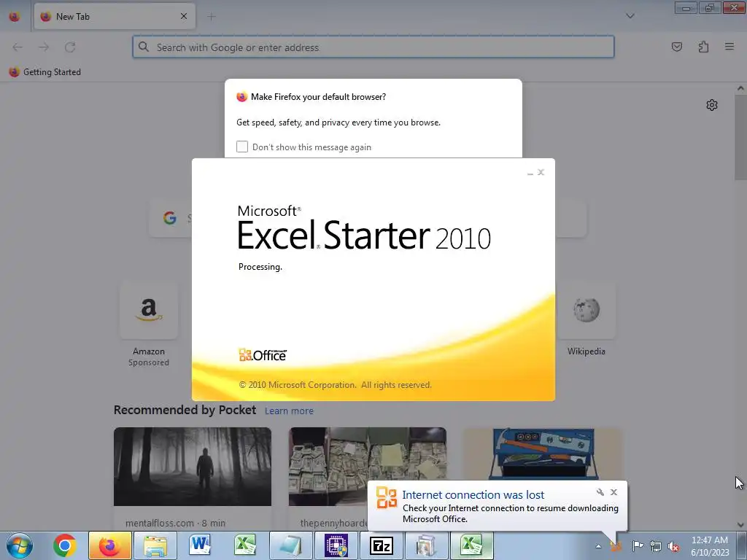Click the Office logo in the notification

[387, 498]
